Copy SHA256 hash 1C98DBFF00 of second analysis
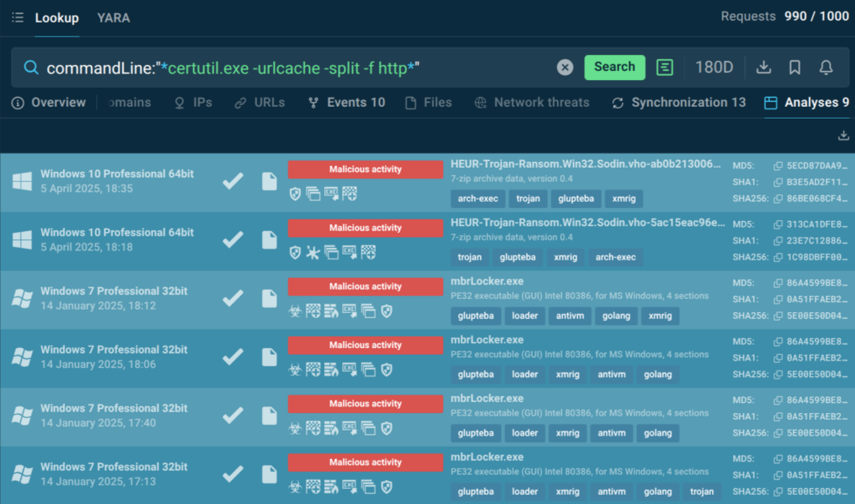 pyautogui.click(x=778, y=257)
